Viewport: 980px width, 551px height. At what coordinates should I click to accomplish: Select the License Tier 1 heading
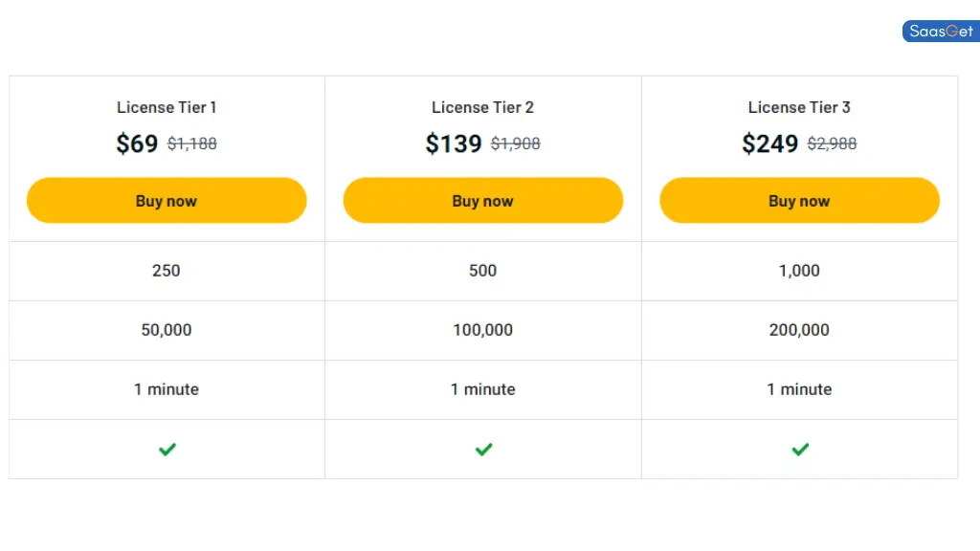(x=167, y=107)
